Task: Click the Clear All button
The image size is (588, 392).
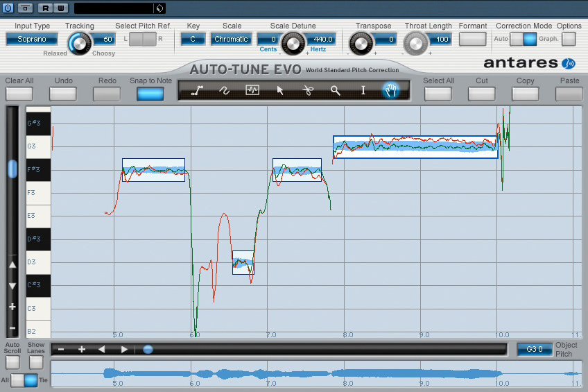Action: (x=19, y=94)
